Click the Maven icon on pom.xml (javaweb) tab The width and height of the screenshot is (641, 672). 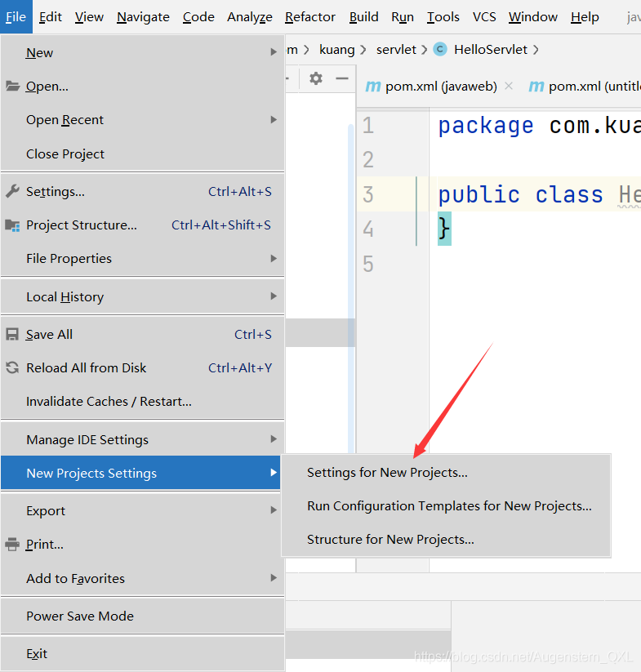coord(372,86)
